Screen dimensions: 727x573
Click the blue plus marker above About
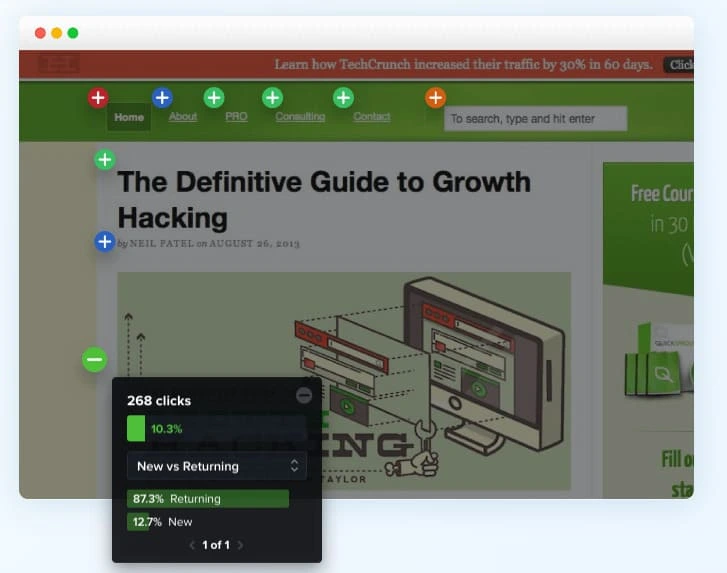(162, 98)
